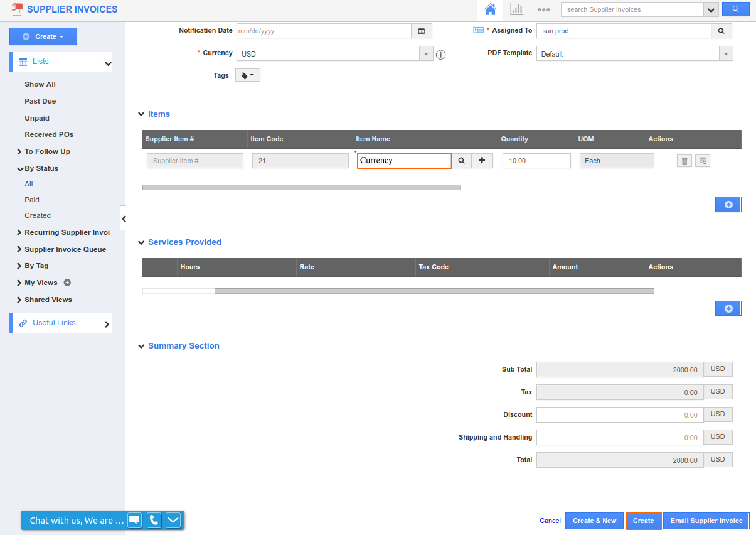Screen dimensions: 756x535
Task: Open the Unpaid list
Action: click(37, 118)
